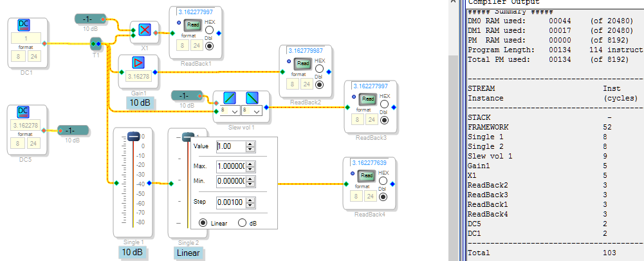Click DC1 value field
Screen dimensions: 644x261
point(26,38)
